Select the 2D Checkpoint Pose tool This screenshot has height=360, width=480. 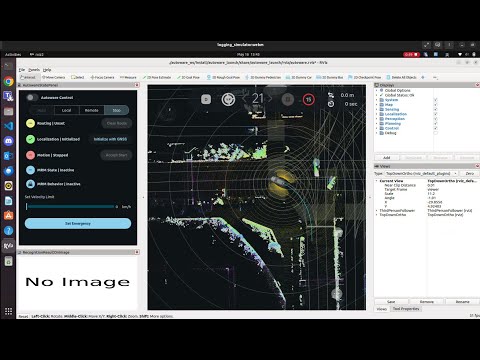(364, 77)
